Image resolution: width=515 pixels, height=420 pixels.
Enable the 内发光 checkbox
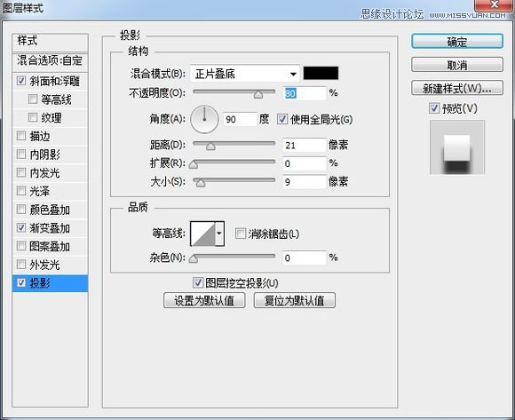pyautogui.click(x=21, y=172)
